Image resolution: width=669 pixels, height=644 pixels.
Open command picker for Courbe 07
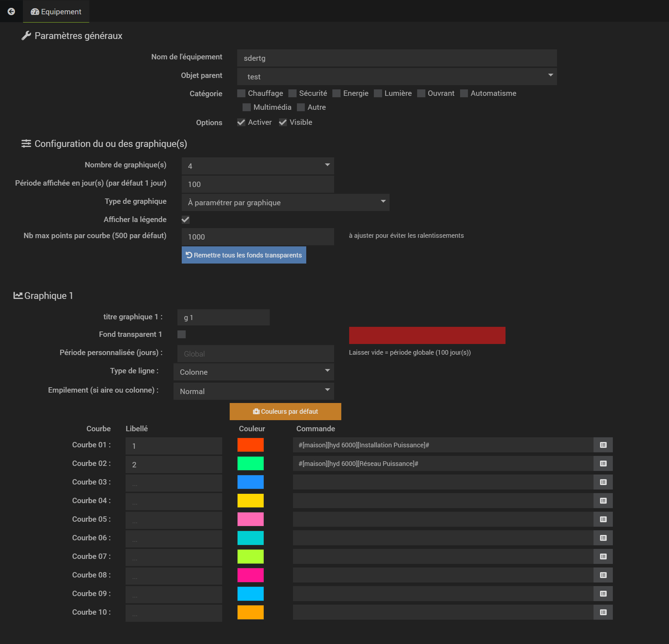point(603,556)
